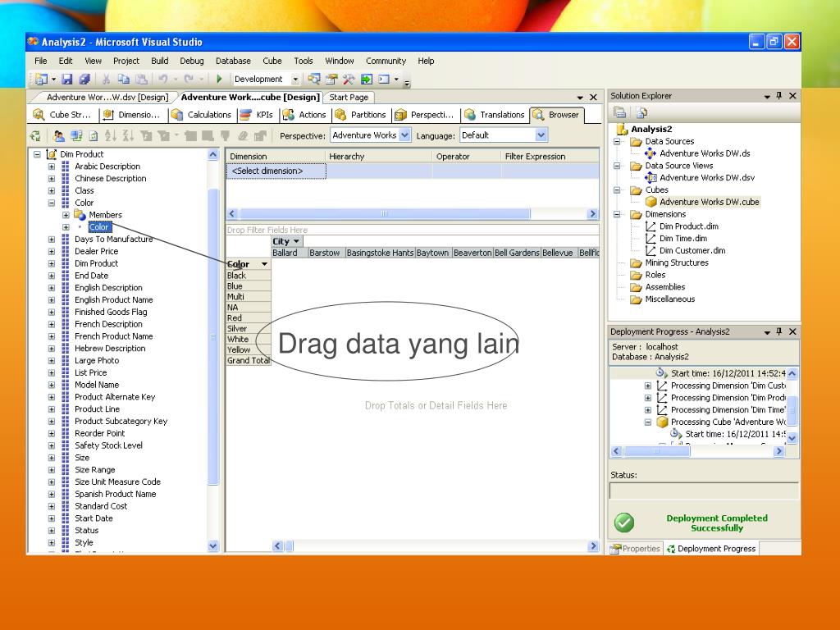
Task: Select Dim Time.dim in Solution Explorer
Action: pos(682,239)
